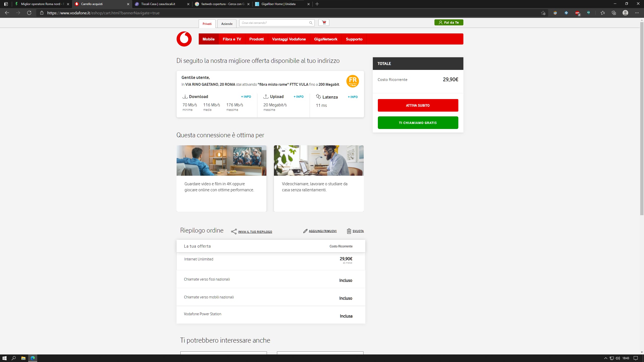Open the Edge browser settings menu icon
644x362 pixels.
(x=637, y=13)
